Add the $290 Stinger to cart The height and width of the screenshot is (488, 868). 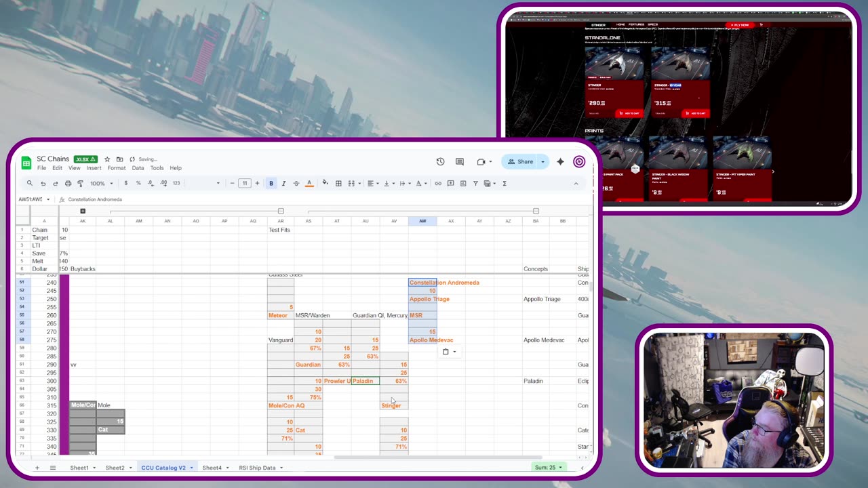click(630, 113)
